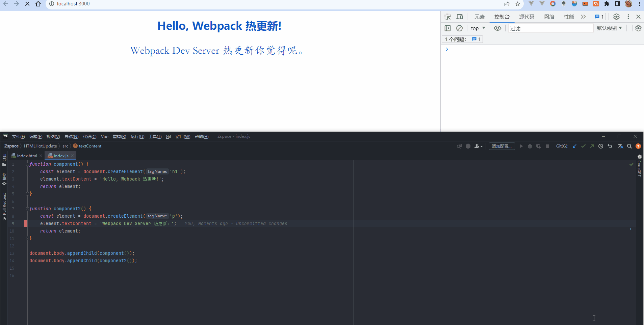The width and height of the screenshot is (644, 325).
Task: Click the red change marker on line 9
Action: pyautogui.click(x=26, y=223)
